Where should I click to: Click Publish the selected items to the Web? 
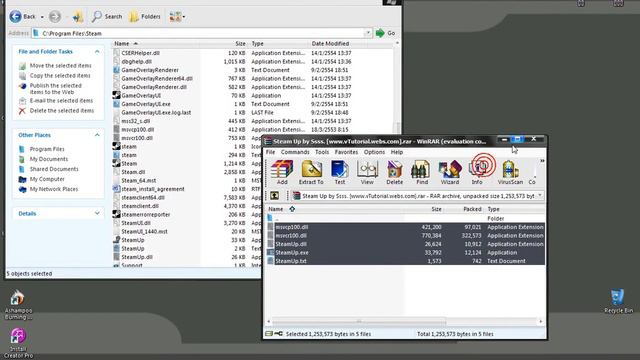click(x=56, y=89)
